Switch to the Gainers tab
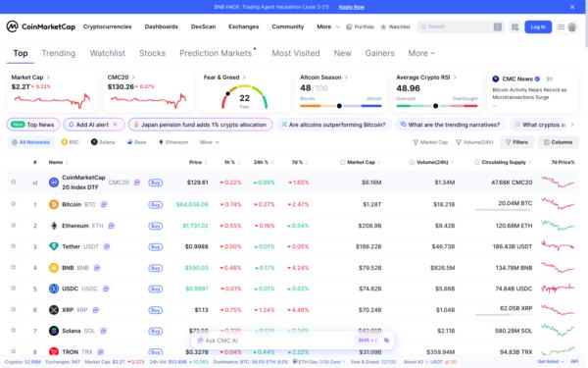This screenshot has width=588, height=368. (x=380, y=53)
